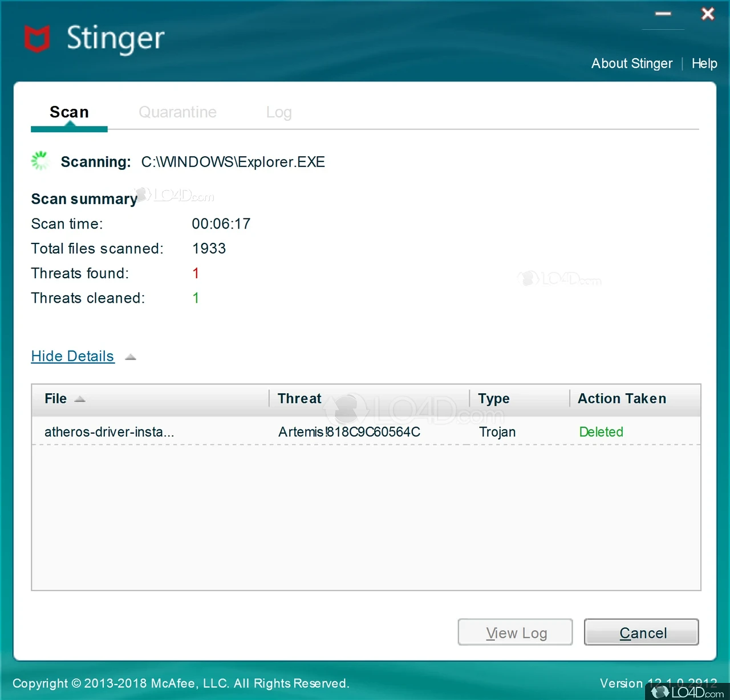Click the total files scanned value 1933
730x700 pixels.
209,249
